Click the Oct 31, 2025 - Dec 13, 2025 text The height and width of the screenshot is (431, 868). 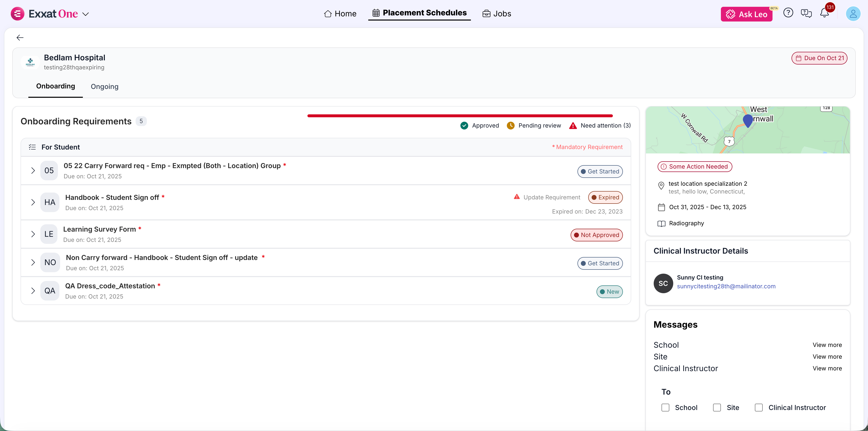coord(708,207)
